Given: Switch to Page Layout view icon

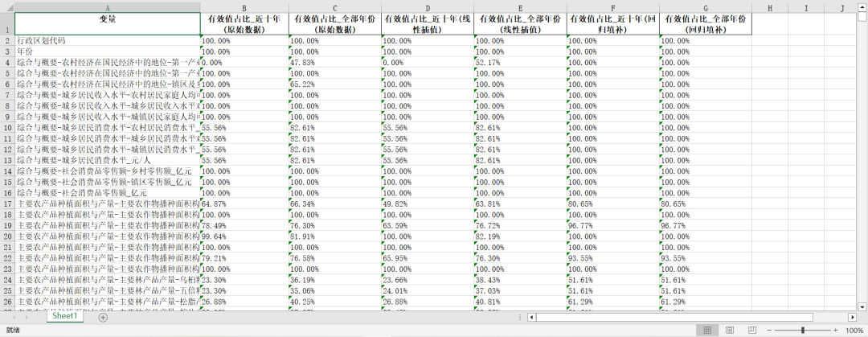Looking at the screenshot, I should click(x=730, y=331).
